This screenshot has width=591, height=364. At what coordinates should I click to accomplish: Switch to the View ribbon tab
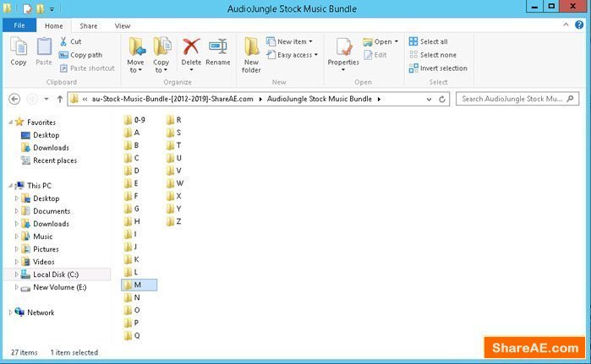click(x=123, y=25)
